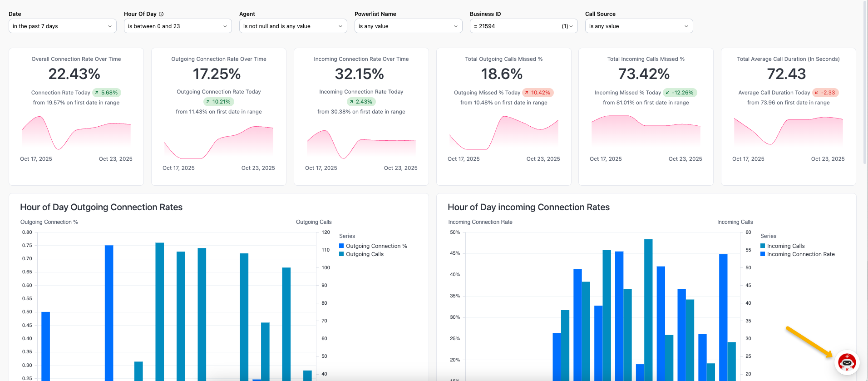Click the Connection Rate Today 5.68% badge
This screenshot has width=868, height=381.
click(x=107, y=93)
